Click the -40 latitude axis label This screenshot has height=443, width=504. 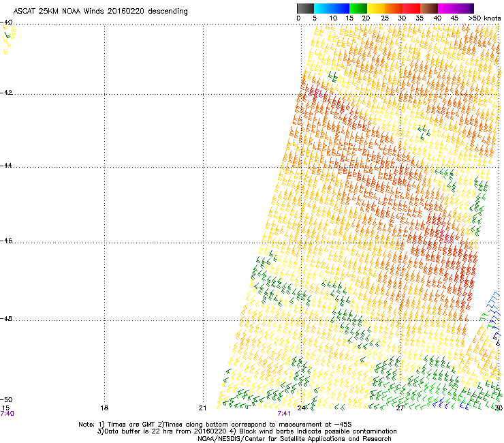6,22
